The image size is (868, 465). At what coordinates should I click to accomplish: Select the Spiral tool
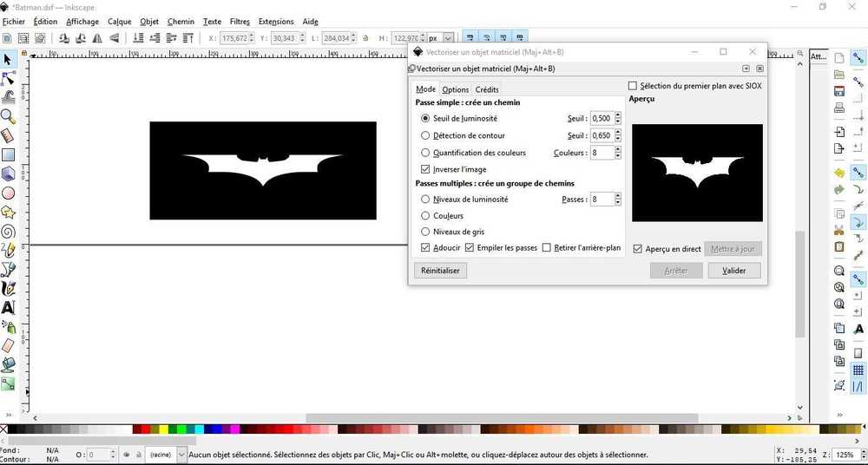8,232
